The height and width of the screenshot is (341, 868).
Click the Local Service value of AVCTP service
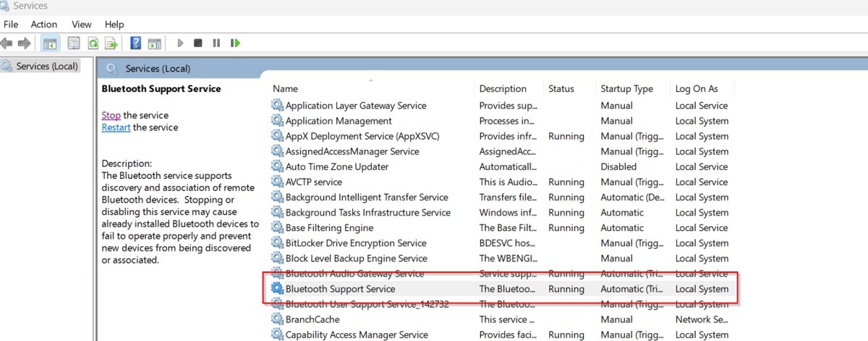702,182
